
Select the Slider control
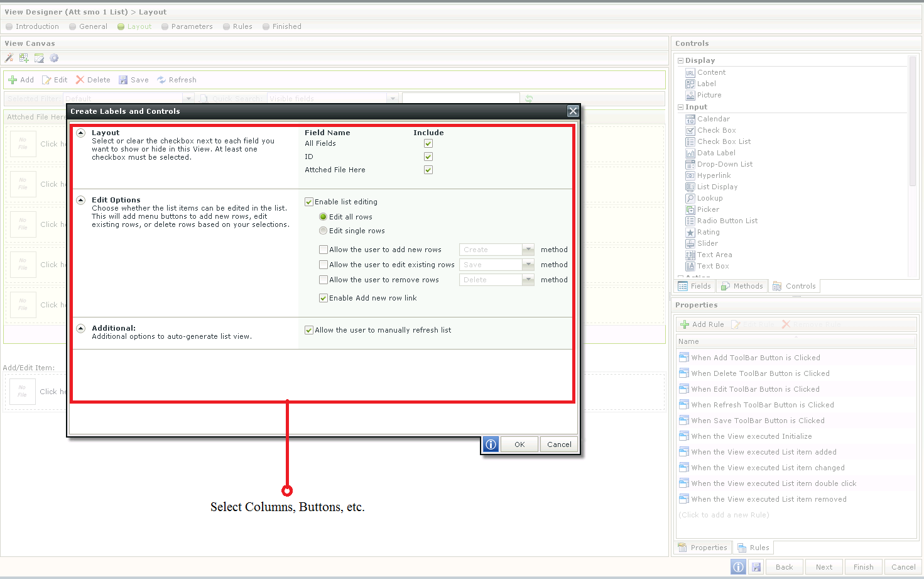click(x=702, y=243)
